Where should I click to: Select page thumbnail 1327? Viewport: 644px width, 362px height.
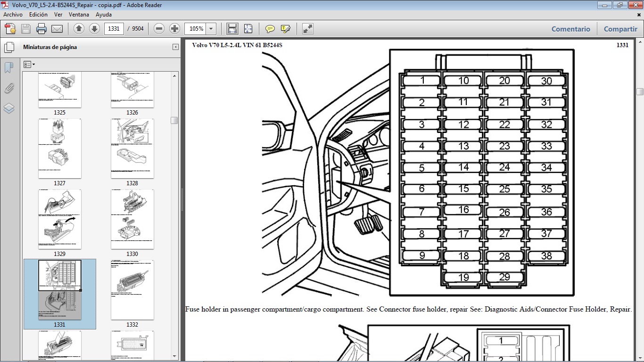(x=60, y=148)
